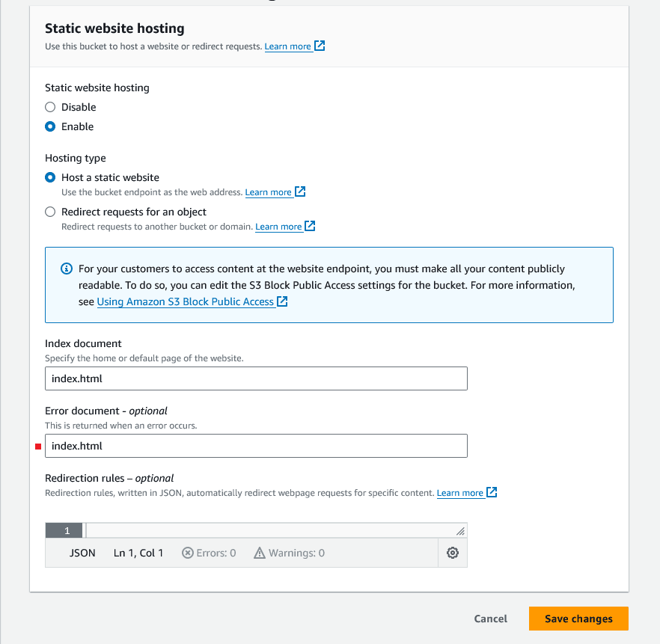
Task: Open Using Amazon S3 Block Public Access link
Action: click(186, 301)
